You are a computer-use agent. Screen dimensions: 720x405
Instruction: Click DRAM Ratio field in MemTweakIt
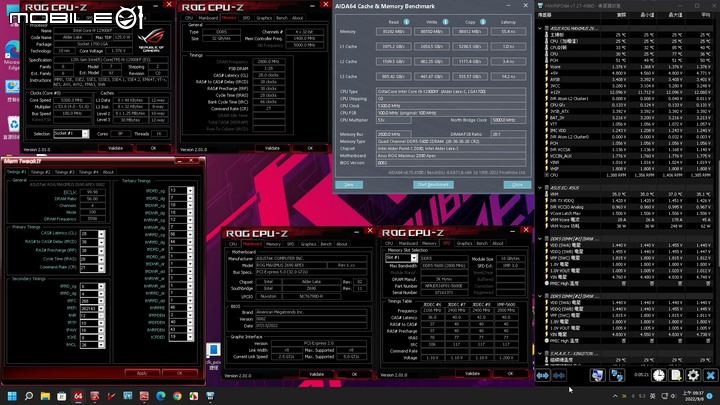(x=93, y=199)
